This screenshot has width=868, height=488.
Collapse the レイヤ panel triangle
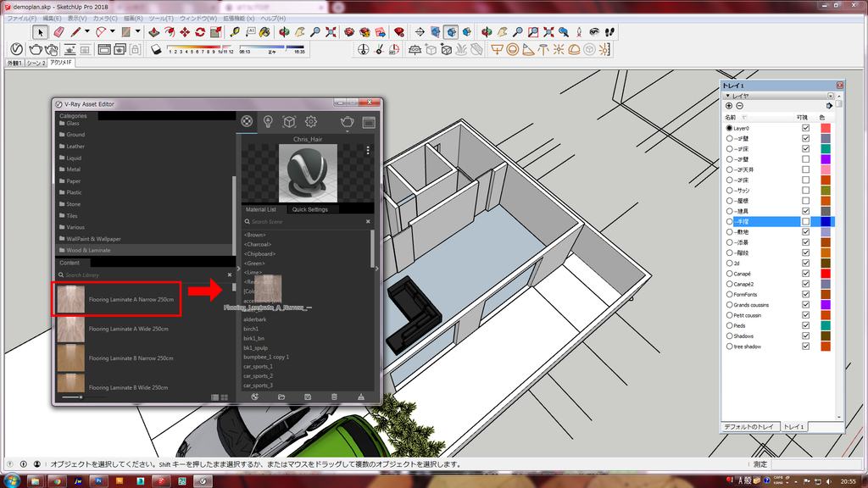pos(727,96)
